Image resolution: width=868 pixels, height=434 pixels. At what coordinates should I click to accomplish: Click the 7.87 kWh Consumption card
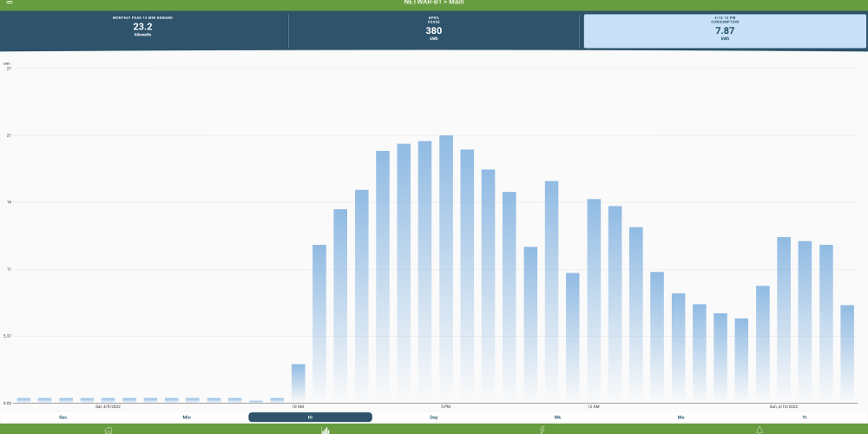pos(724,31)
